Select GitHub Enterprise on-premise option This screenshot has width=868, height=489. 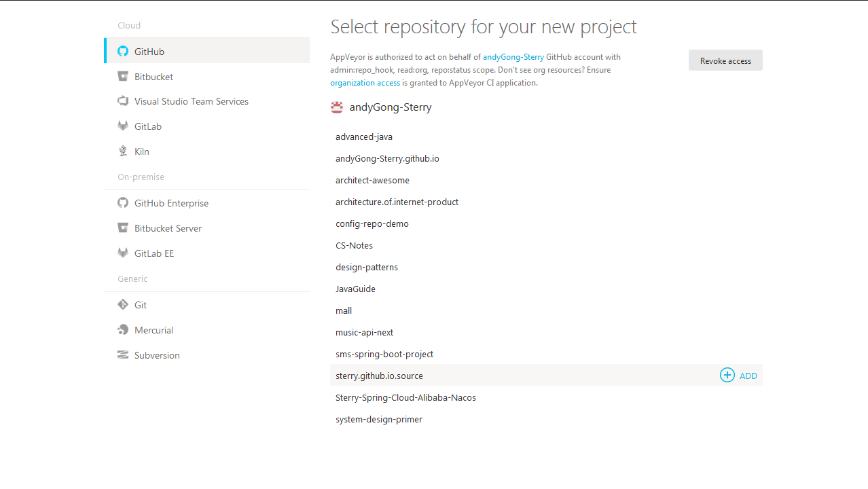[x=206, y=202]
